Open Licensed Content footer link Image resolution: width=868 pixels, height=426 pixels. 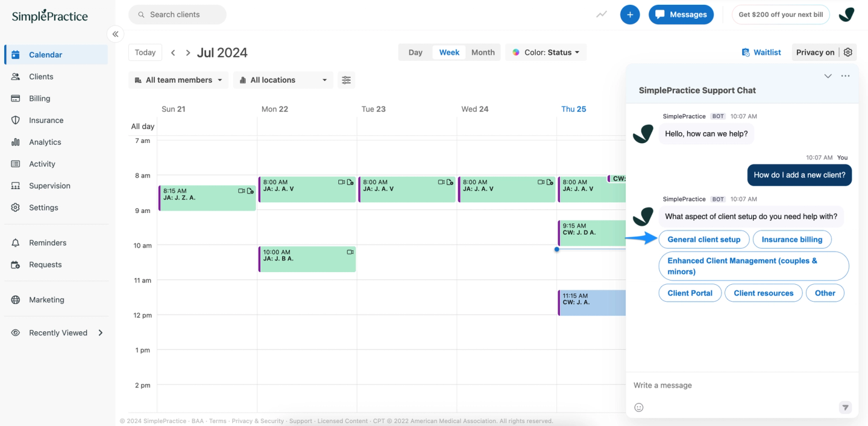342,421
